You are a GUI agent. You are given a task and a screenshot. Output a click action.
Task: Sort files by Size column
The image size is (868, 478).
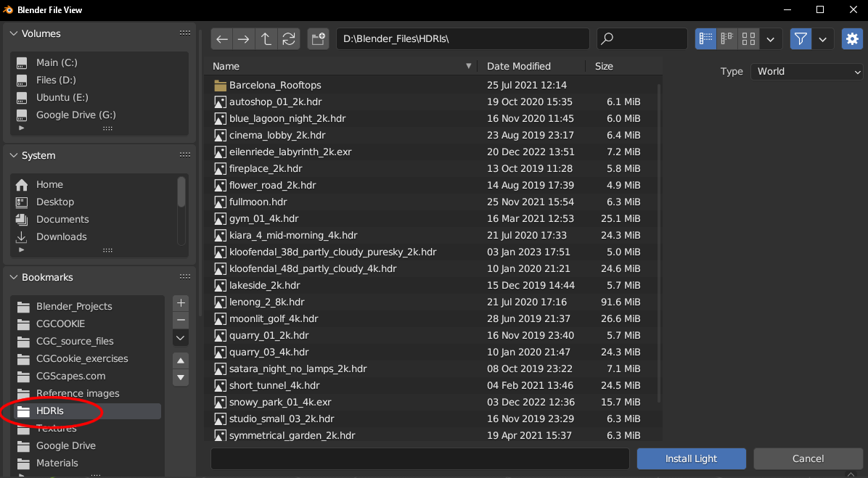click(x=624, y=67)
